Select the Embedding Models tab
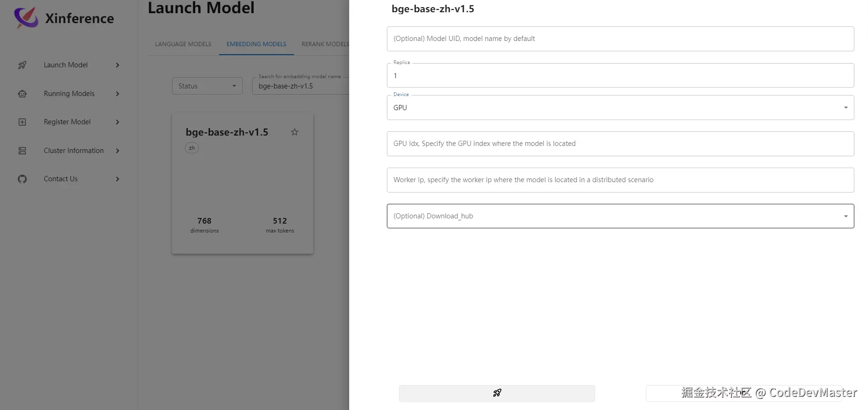The width and height of the screenshot is (868, 410). [256, 44]
